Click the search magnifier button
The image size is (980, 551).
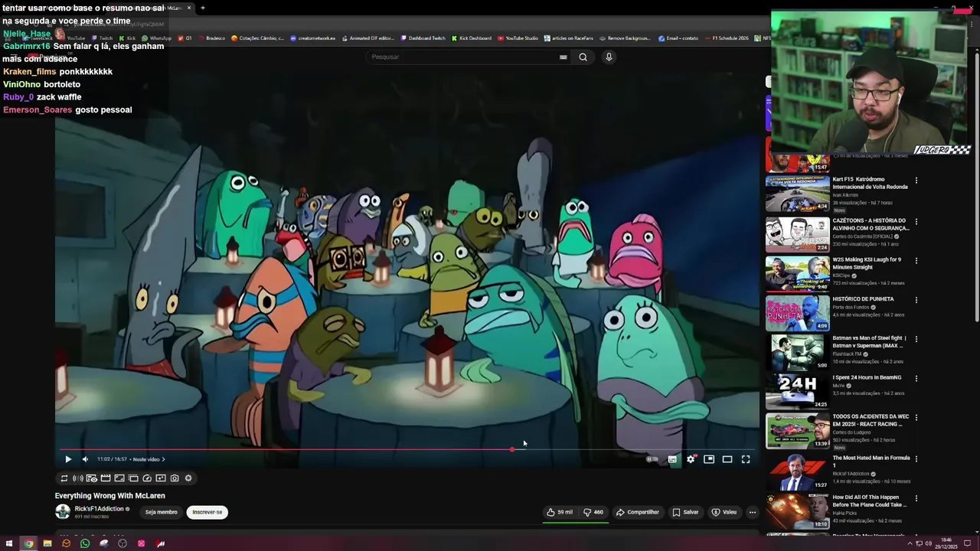click(x=583, y=57)
